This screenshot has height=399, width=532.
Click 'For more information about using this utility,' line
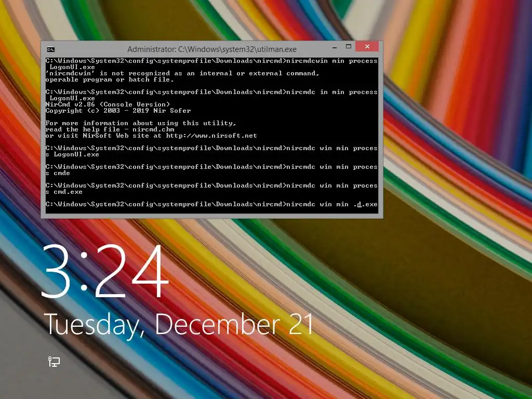pos(141,123)
